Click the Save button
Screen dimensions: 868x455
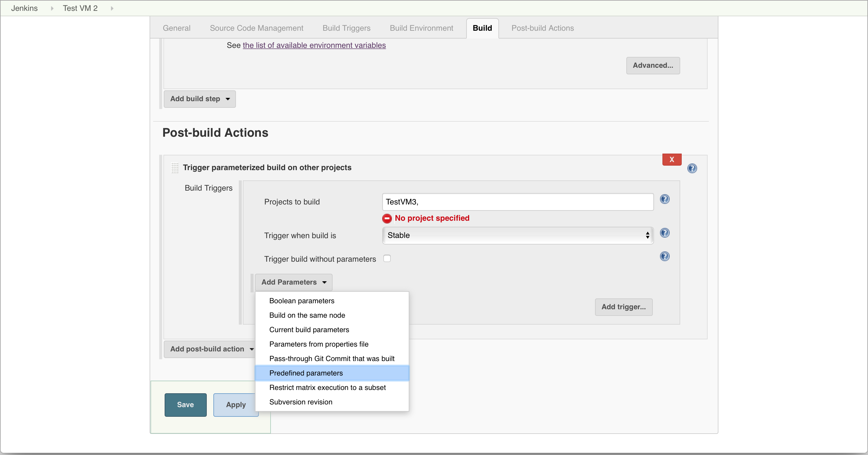coord(185,404)
